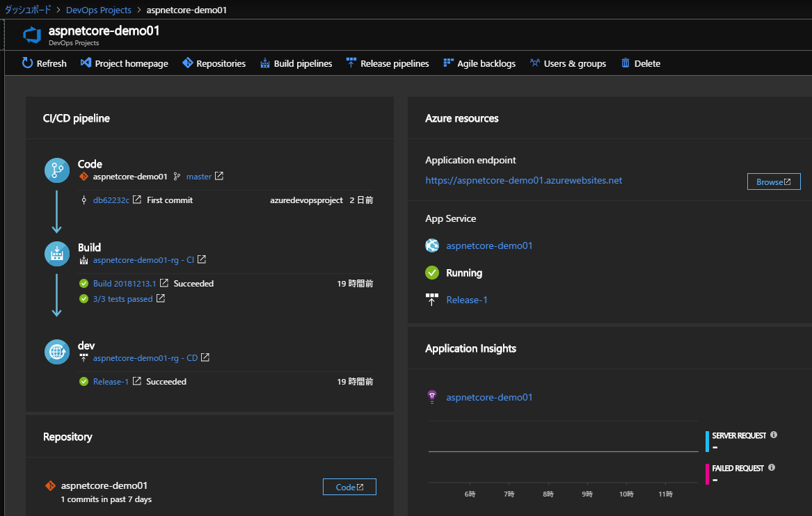Click green check next to dev Release-1

point(84,381)
